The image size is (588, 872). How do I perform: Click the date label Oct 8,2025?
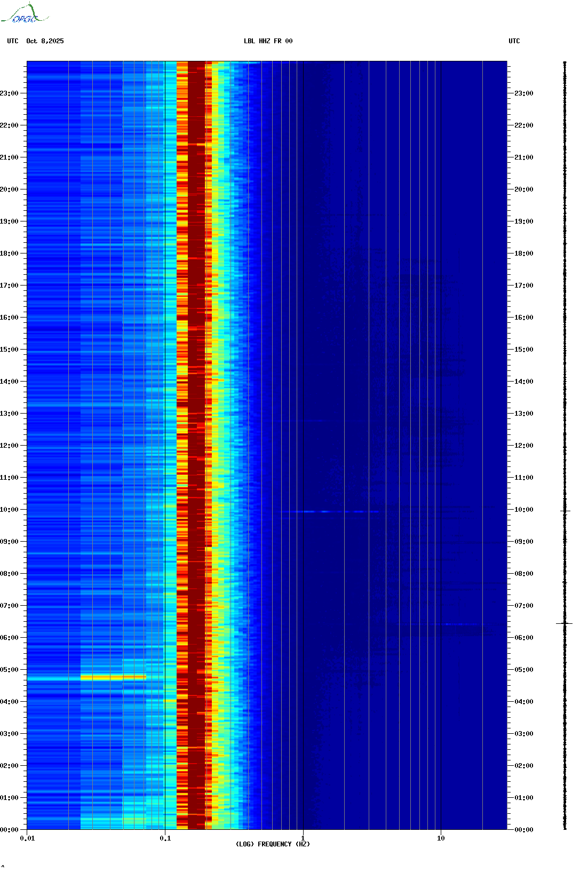[x=45, y=41]
